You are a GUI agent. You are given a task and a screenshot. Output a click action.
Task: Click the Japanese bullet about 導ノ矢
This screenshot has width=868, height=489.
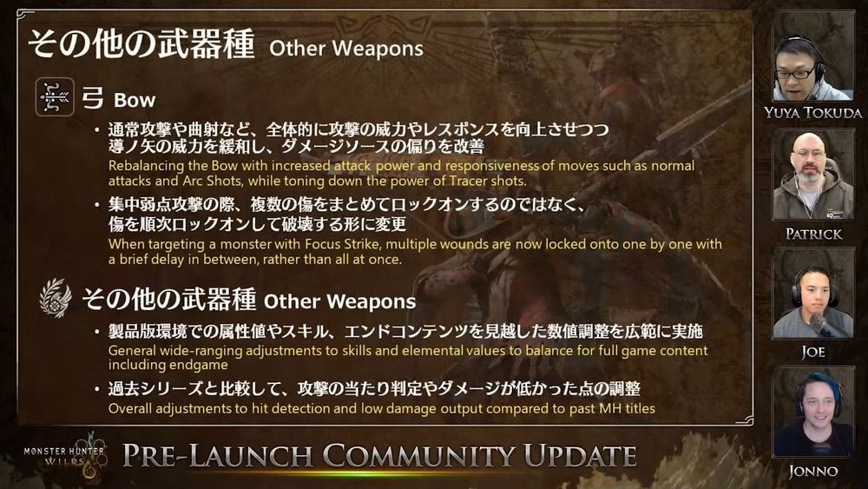(x=358, y=138)
